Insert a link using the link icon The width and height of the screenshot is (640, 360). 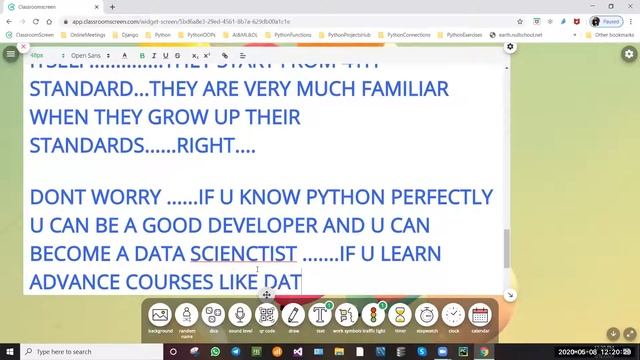(x=225, y=56)
